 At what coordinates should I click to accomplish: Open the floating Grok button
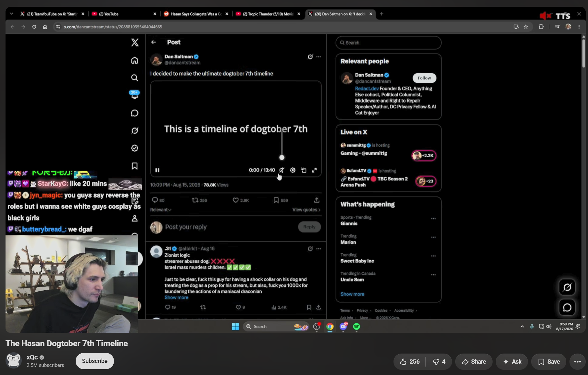(567, 287)
